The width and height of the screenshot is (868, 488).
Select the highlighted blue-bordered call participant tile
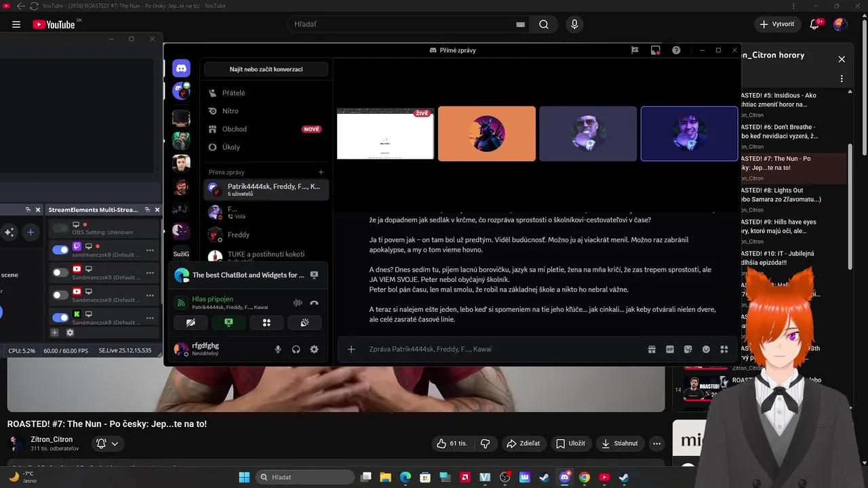tap(689, 134)
